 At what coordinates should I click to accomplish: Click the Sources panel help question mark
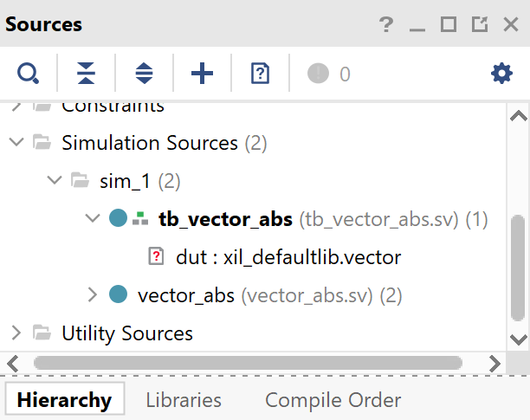386,24
